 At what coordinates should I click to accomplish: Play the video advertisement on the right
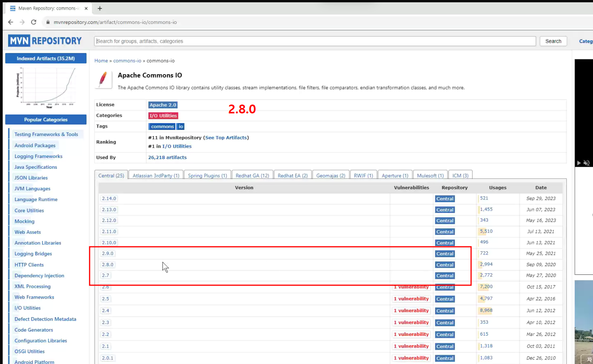(x=579, y=163)
